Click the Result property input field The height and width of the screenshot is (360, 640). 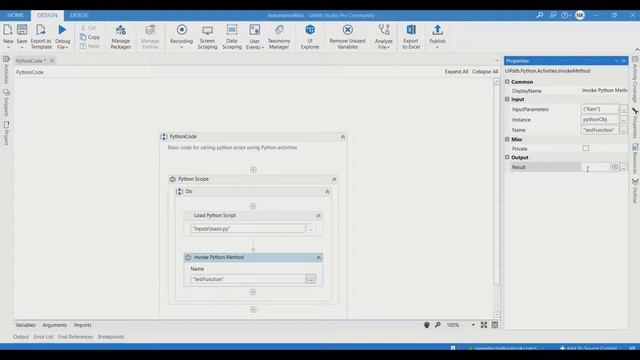(595, 167)
